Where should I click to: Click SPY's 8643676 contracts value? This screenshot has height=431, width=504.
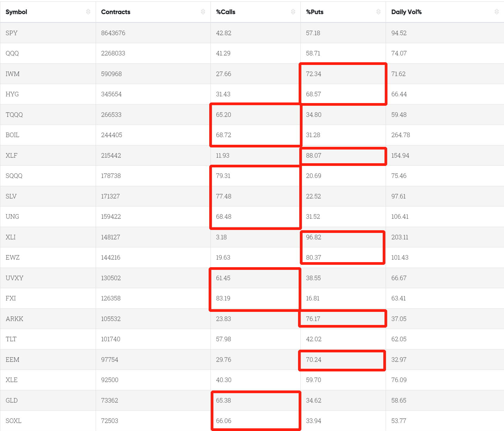coord(113,33)
